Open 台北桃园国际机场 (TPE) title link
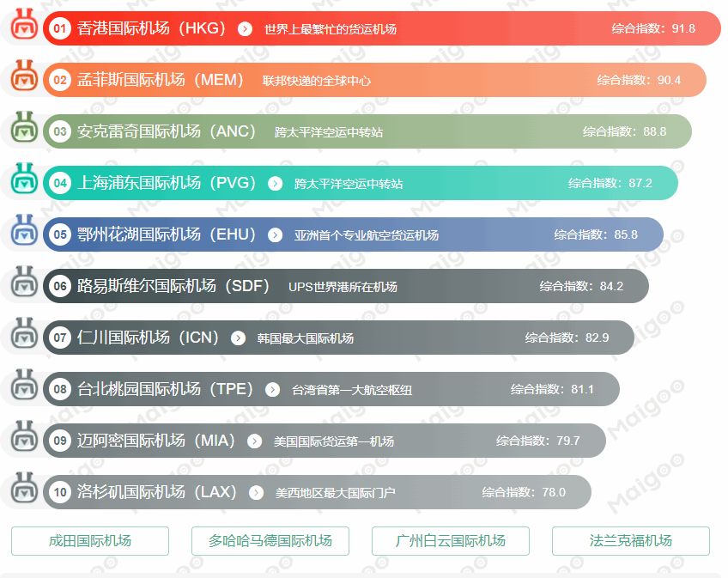This screenshot has height=578, width=728. [166, 389]
